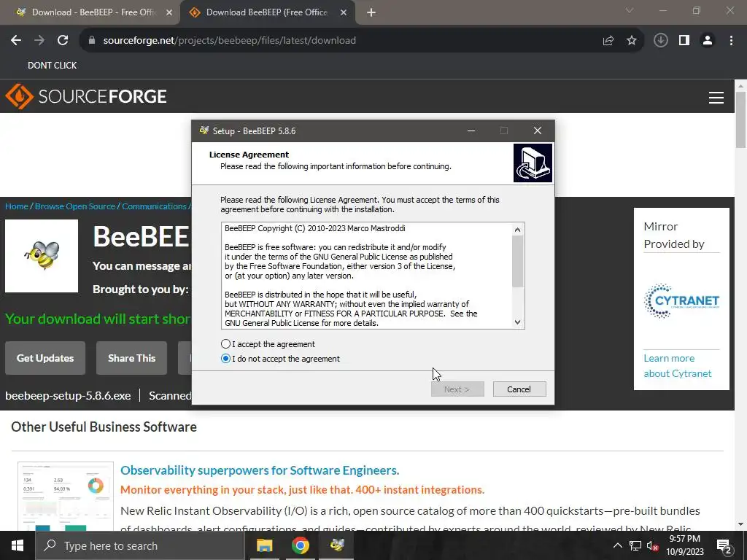The width and height of the screenshot is (747, 560).
Task: Open Chrome tab search chevron
Action: pyautogui.click(x=630, y=10)
